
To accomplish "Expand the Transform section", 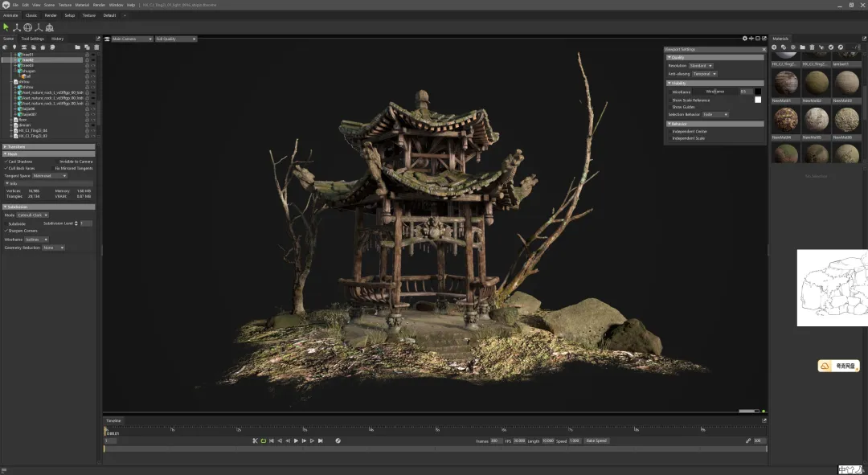I will point(49,147).
